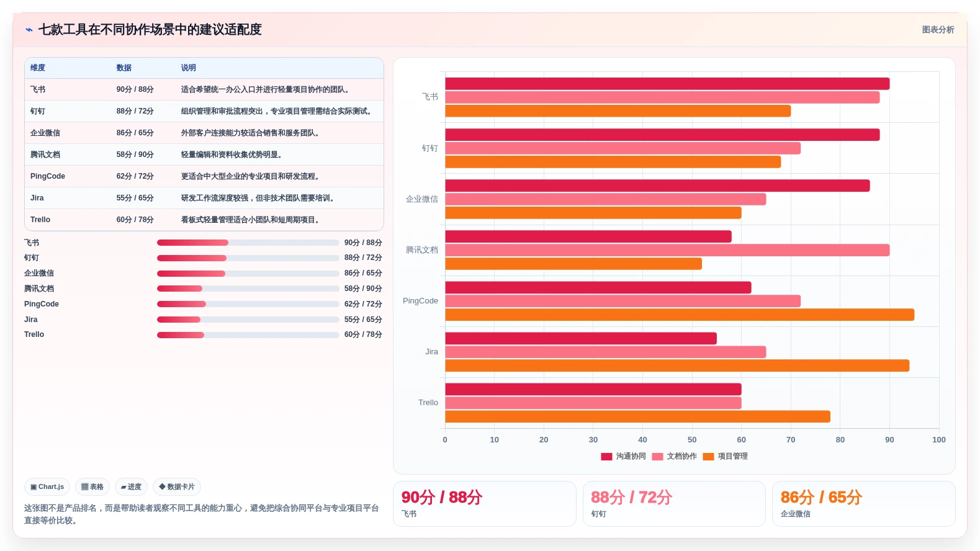Screen dimensions: 980x551
Task: Select the 钉钉 table row name
Action: coord(38,111)
